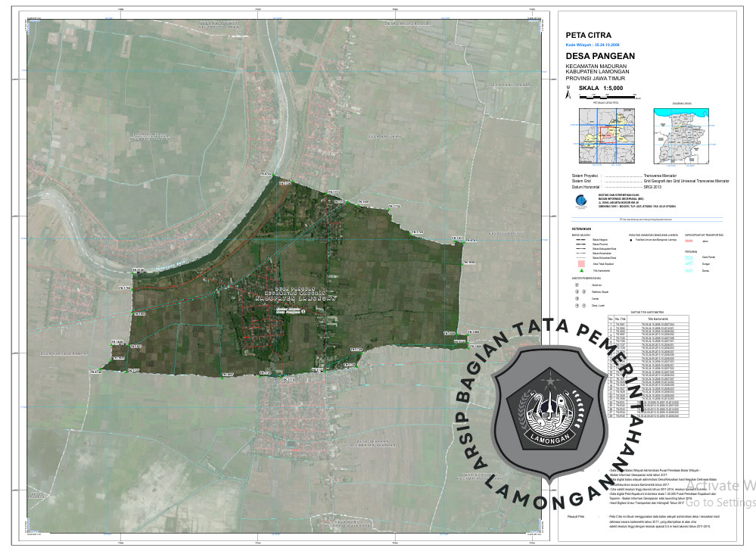Open the Diagram Lokasi inset map
The height and width of the screenshot is (554, 756).
pyautogui.click(x=682, y=136)
